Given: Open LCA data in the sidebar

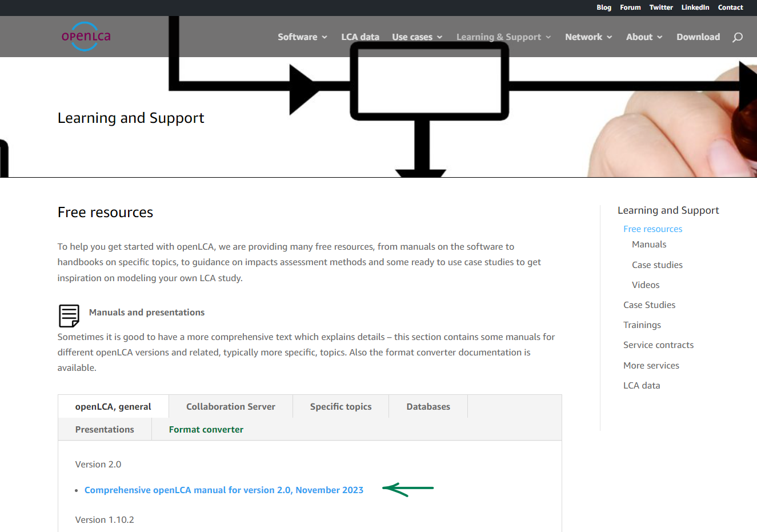Looking at the screenshot, I should pyautogui.click(x=642, y=385).
